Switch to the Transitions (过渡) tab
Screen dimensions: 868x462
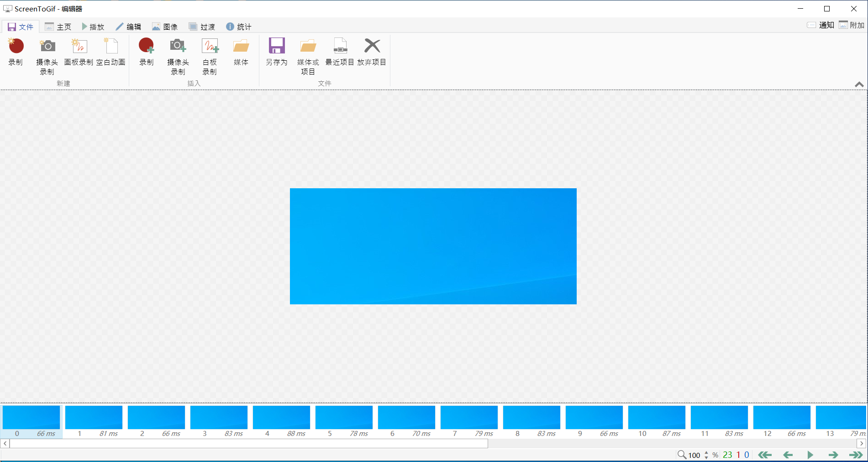[202, 27]
